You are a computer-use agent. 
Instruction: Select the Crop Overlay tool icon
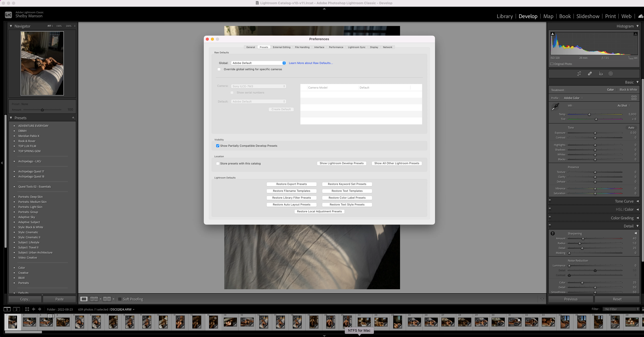point(579,74)
